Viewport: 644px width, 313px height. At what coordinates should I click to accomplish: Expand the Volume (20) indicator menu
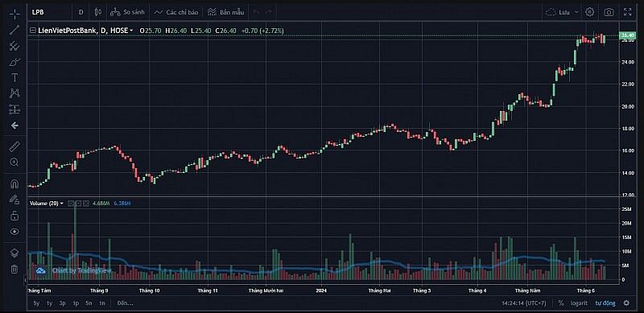pyautogui.click(x=62, y=204)
